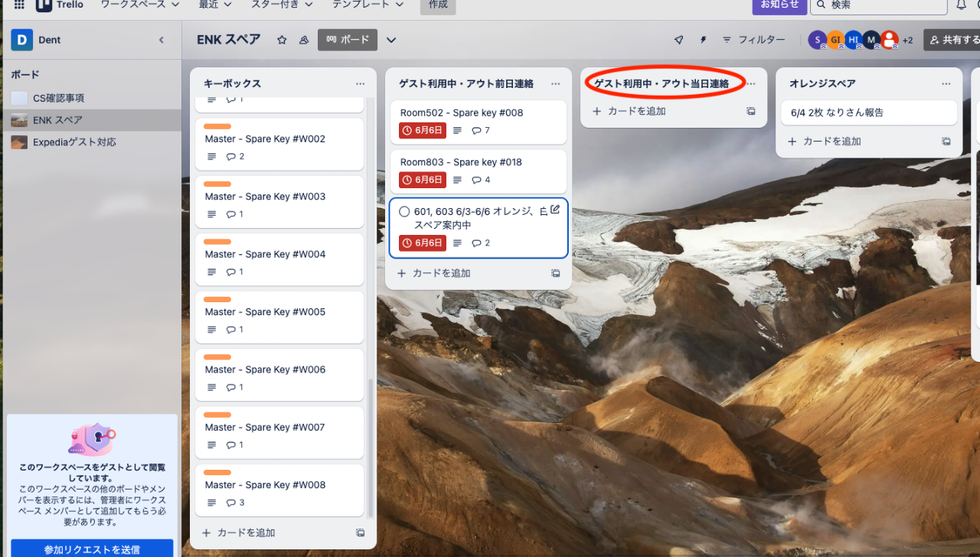Click 参加リクエストを送信 button
This screenshot has height=557, width=980.
[92, 549]
